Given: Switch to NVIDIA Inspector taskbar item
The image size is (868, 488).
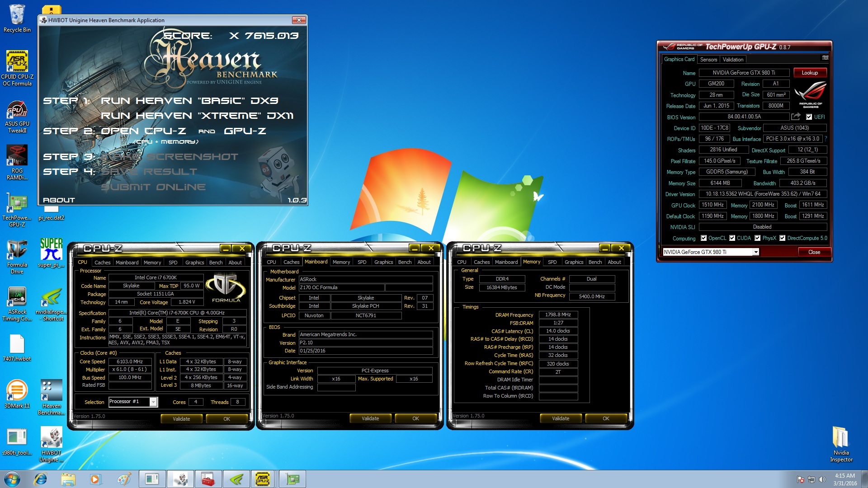Looking at the screenshot, I should (236, 479).
